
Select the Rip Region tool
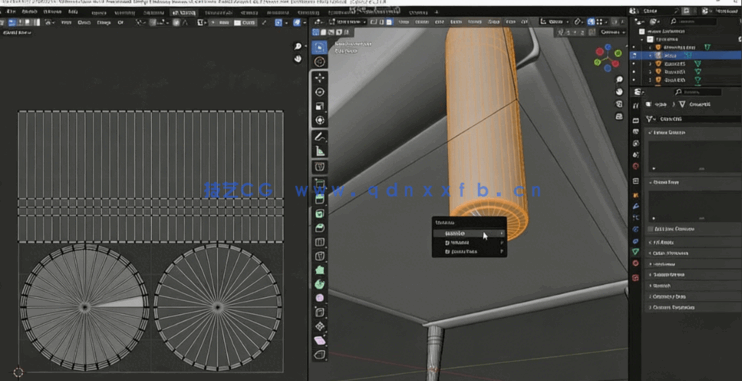(319, 355)
